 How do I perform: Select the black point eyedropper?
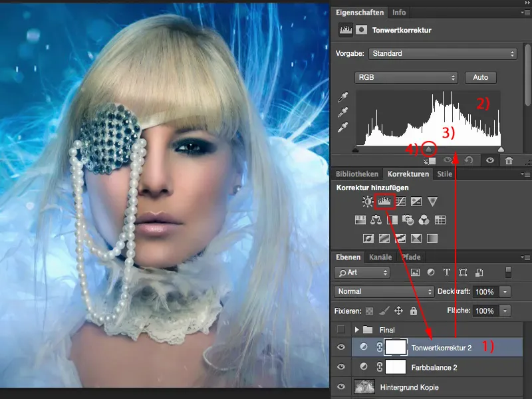[343, 97]
